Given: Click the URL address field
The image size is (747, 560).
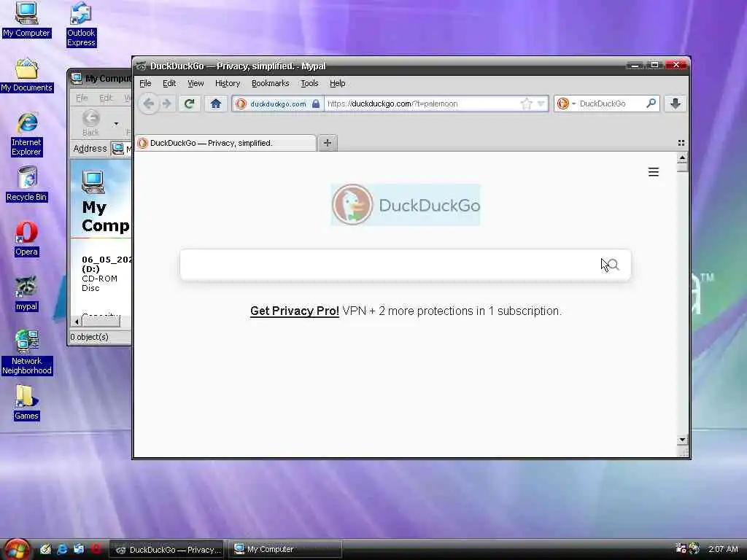Looking at the screenshot, I should tap(422, 104).
